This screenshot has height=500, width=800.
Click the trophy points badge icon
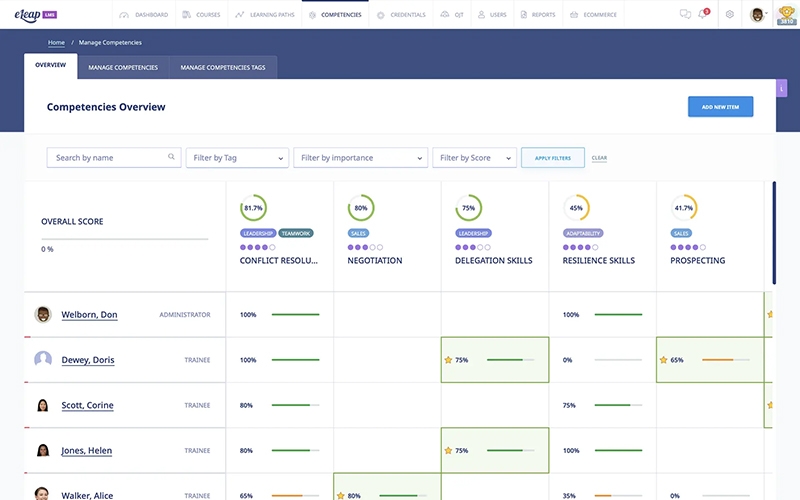[x=785, y=15]
